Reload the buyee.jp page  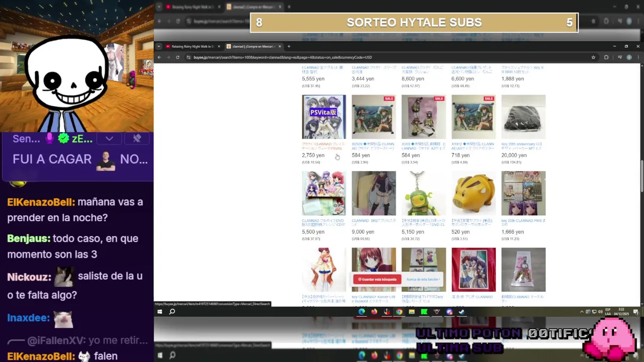tap(178, 57)
